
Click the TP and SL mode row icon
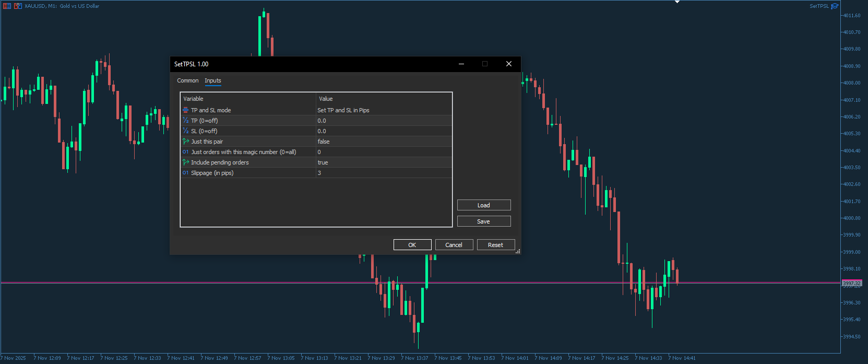click(185, 110)
